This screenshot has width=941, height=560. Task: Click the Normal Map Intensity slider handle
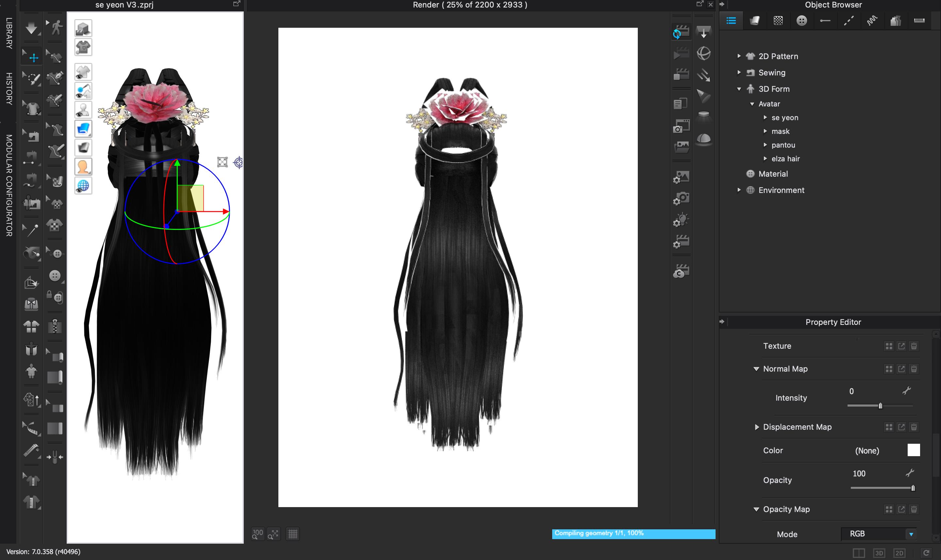click(880, 406)
